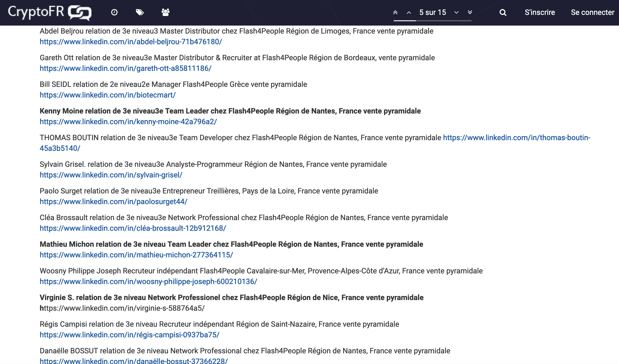This screenshot has width=619, height=364.
Task: Open Woosny Philippe Joseph's LinkedIn link
Action: 148,282
